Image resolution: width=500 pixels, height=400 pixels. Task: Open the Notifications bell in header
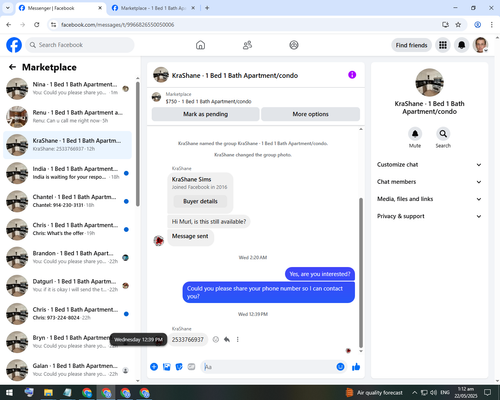pyautogui.click(x=461, y=45)
